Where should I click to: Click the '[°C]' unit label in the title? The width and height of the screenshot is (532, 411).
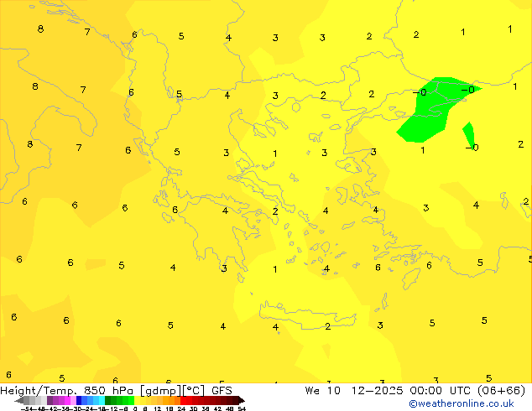point(194,391)
